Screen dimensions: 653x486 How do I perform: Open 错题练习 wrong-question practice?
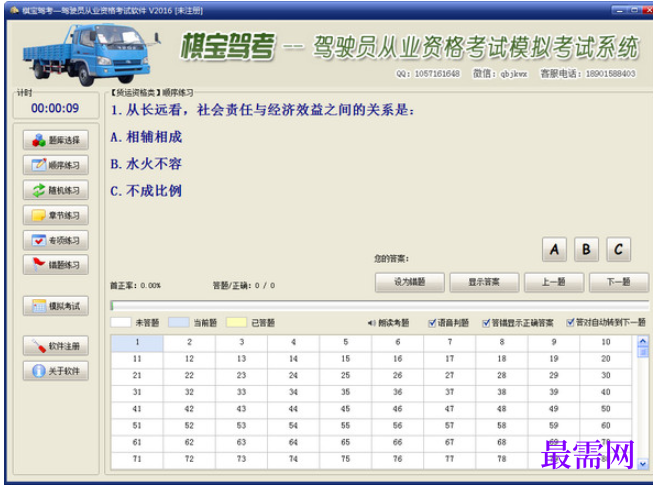click(x=56, y=264)
